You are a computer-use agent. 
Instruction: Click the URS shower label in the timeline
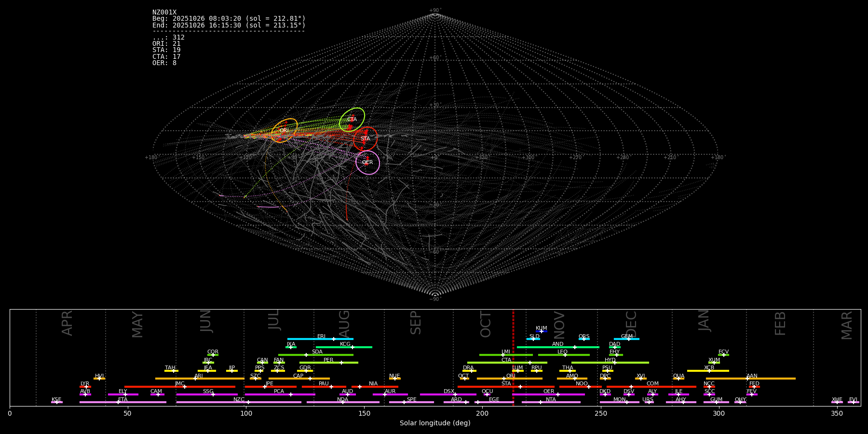coord(648,400)
